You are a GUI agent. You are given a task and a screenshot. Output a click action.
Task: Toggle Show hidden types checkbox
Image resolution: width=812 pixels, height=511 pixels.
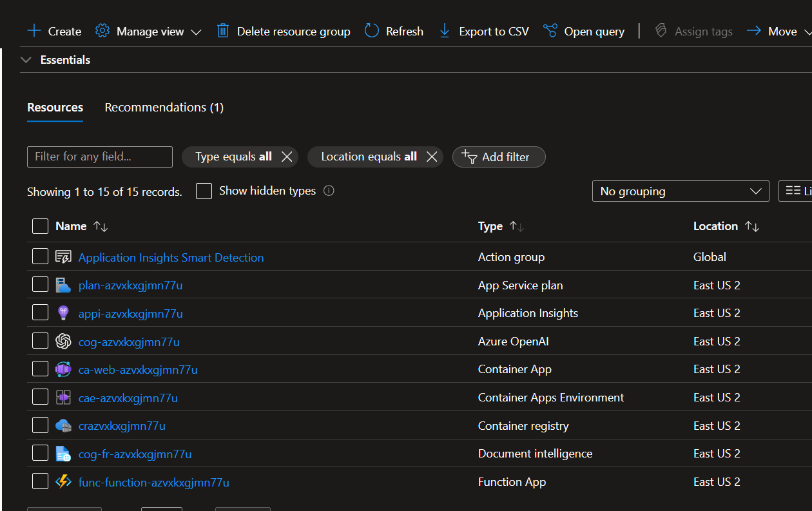pos(204,191)
